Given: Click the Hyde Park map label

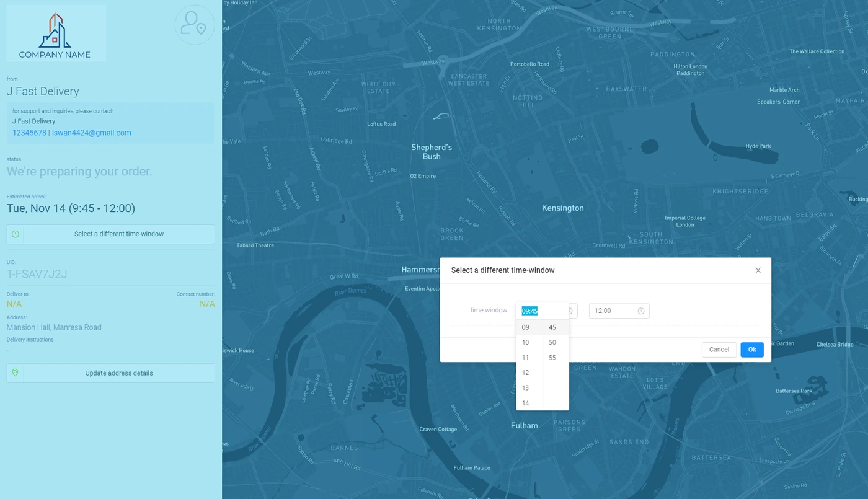Looking at the screenshot, I should coord(758,146).
